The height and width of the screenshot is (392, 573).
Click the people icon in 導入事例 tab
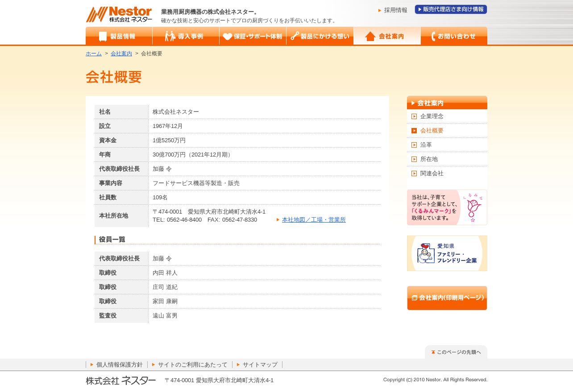click(x=170, y=36)
